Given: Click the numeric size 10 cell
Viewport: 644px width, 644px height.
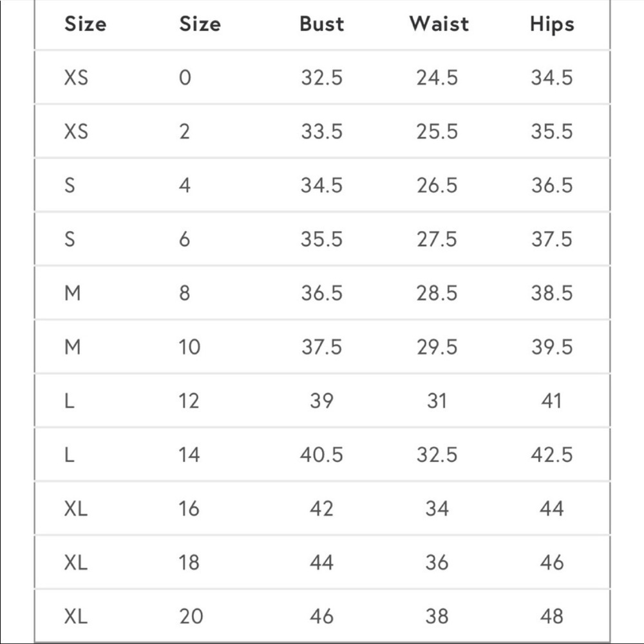Looking at the screenshot, I should point(189,346).
